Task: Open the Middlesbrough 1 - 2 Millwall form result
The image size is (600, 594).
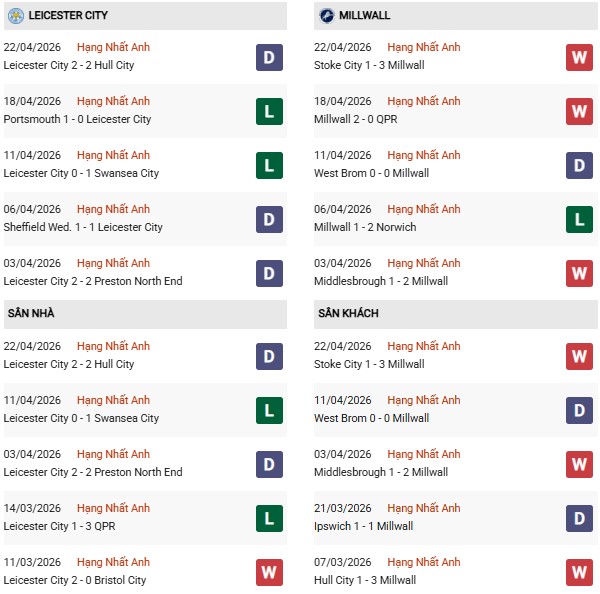Action: 380,281
